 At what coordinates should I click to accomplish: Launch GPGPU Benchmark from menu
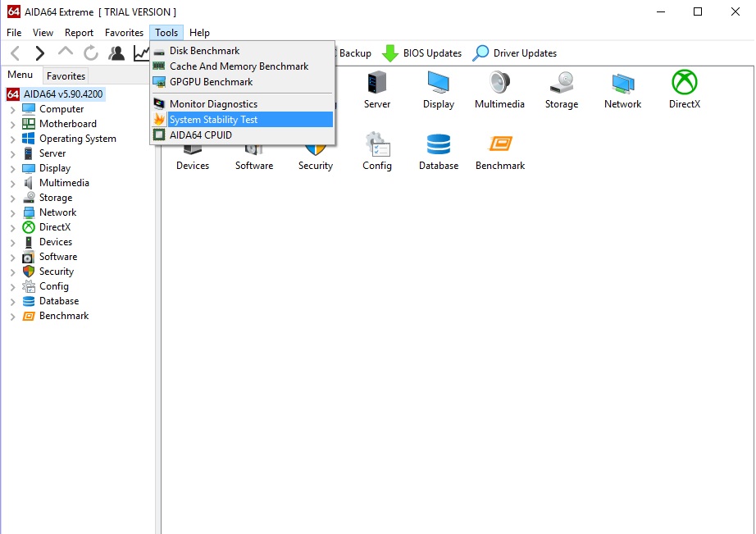pyautogui.click(x=243, y=82)
